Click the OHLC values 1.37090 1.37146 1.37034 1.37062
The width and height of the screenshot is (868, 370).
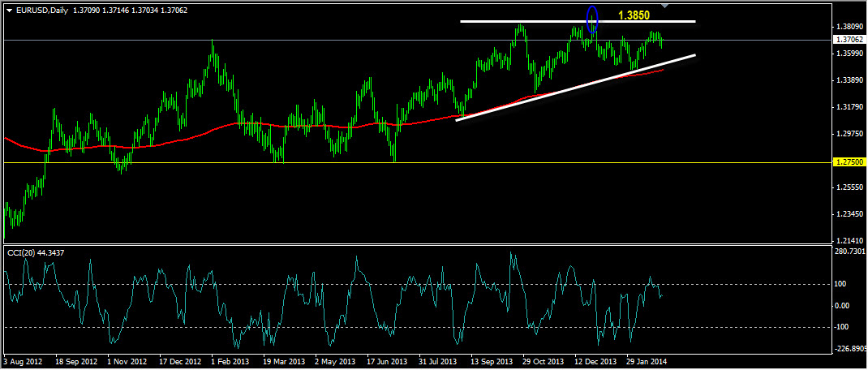tap(130, 10)
